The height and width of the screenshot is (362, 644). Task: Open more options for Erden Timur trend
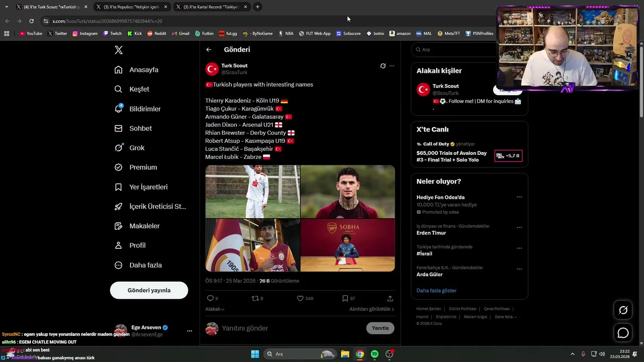[x=519, y=227]
